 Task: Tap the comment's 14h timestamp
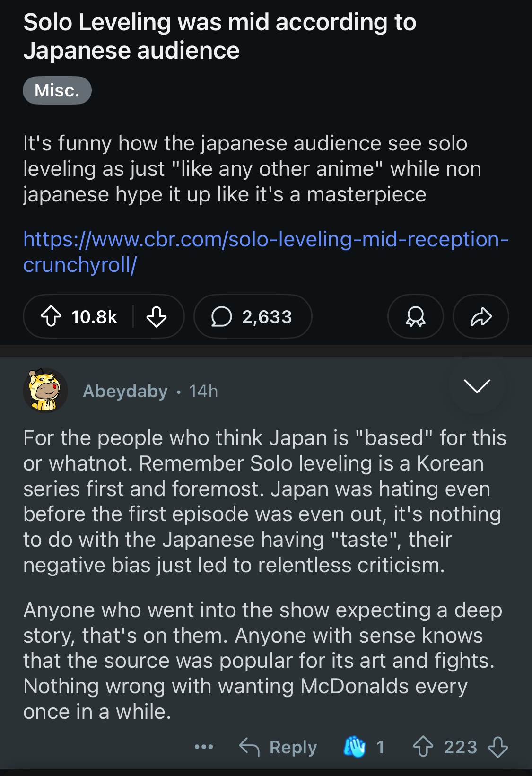tap(203, 391)
